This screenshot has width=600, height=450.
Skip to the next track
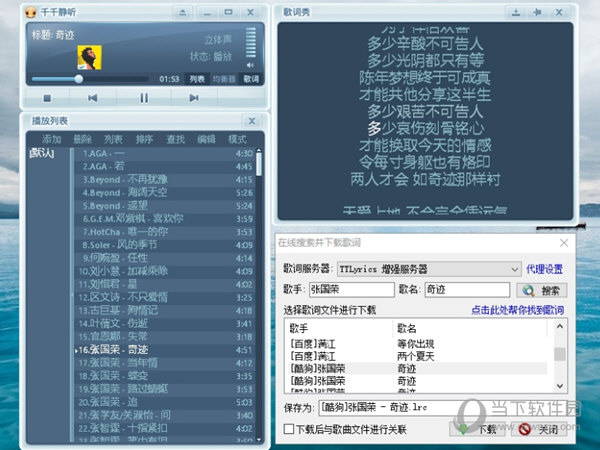pyautogui.click(x=194, y=98)
